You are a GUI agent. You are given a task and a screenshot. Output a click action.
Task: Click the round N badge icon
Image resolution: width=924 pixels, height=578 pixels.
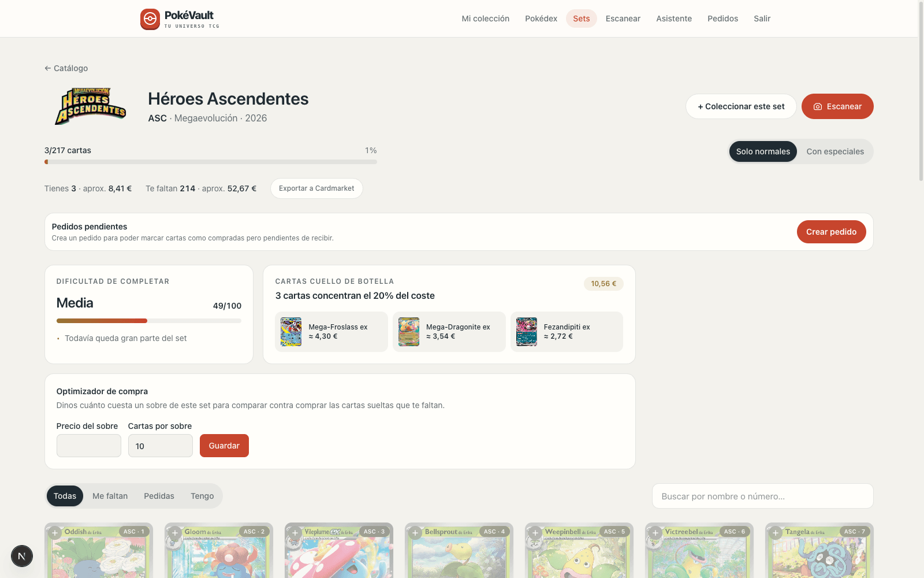click(x=22, y=556)
